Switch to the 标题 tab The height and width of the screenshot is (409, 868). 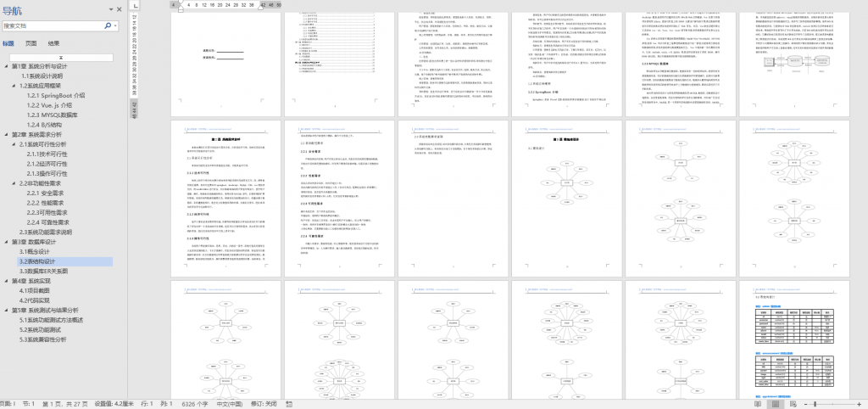(x=8, y=43)
